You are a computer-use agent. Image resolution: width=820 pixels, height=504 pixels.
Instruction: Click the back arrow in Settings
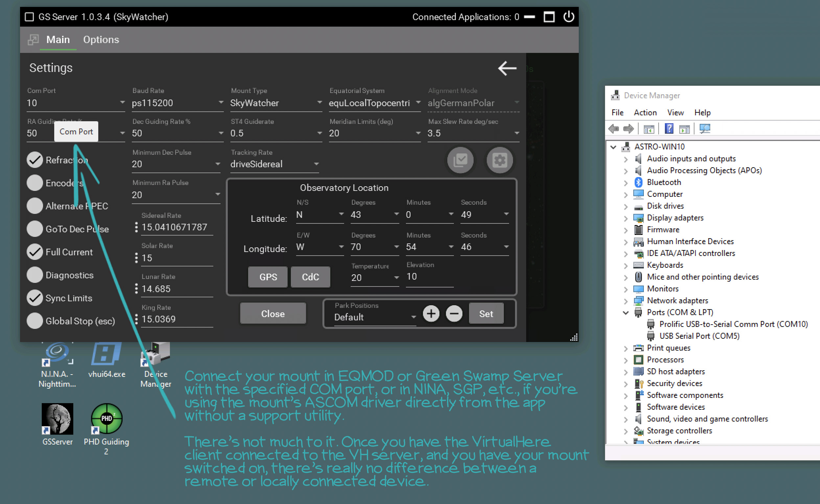point(507,68)
